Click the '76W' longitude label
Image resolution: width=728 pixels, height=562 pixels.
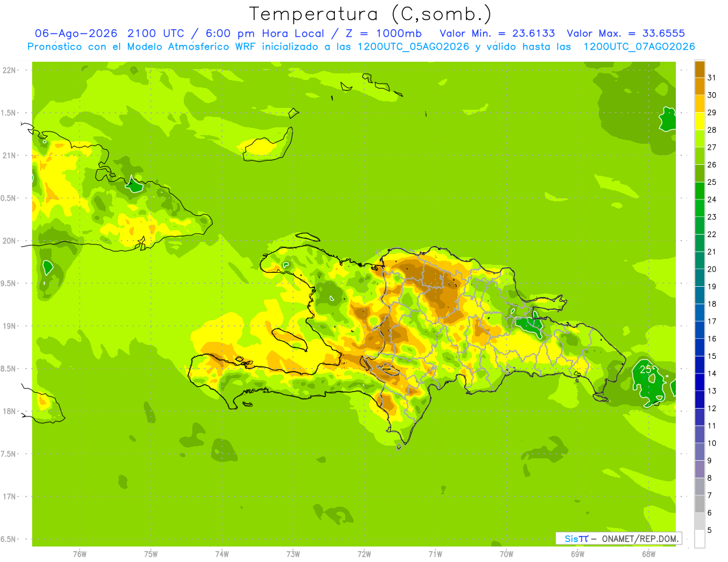(79, 554)
